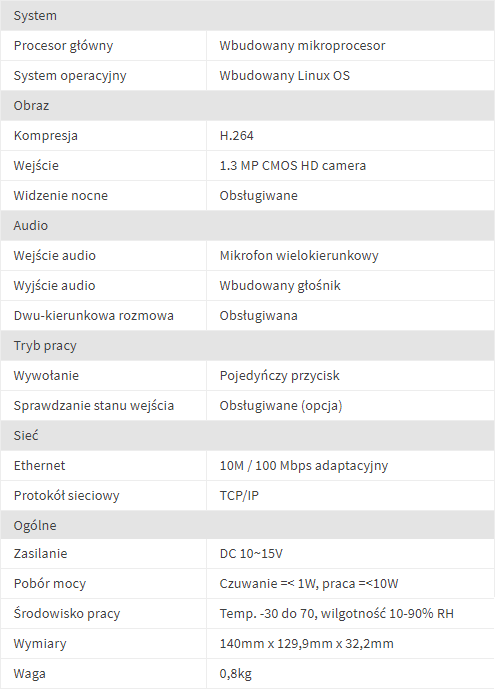
Task: Select the 0,8kg weight value
Action: tap(235, 674)
